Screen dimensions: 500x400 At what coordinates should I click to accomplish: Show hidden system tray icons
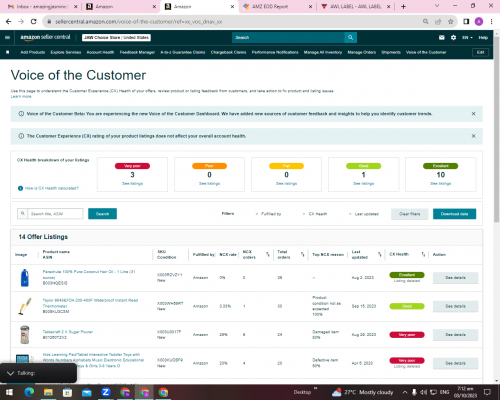pyautogui.click(x=405, y=392)
